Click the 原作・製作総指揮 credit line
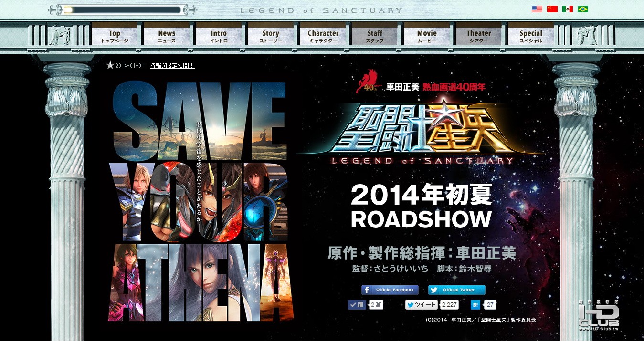Image resolution: width=644 pixels, height=341 pixels. (422, 253)
